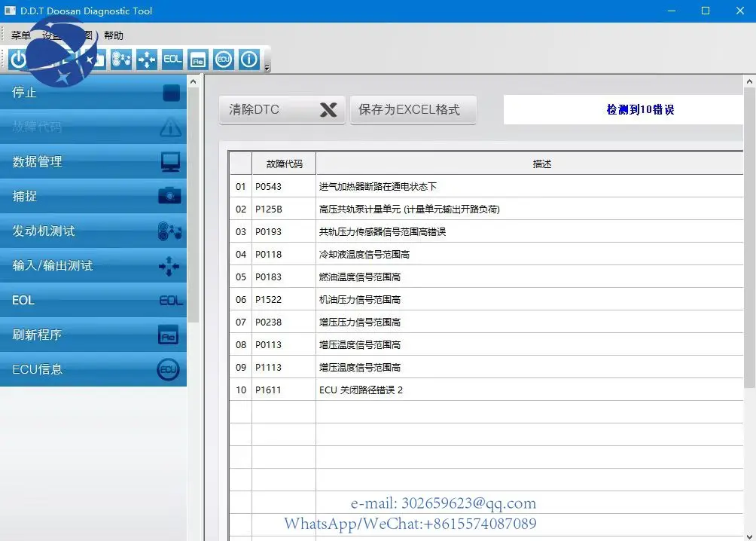The height and width of the screenshot is (541, 756).
Task: Open the Re reprogram toolbar icon
Action: click(198, 60)
